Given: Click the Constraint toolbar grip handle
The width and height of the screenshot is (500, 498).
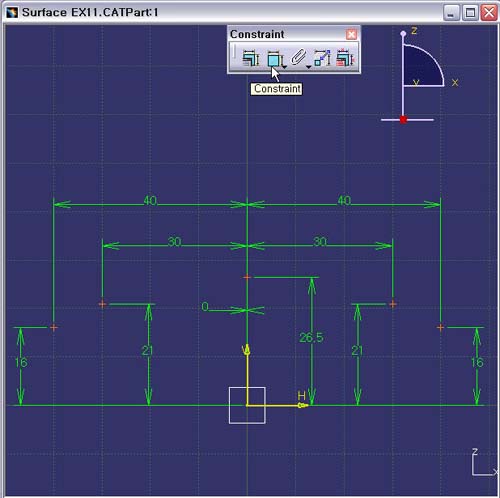Looking at the screenshot, I should pos(234,53).
